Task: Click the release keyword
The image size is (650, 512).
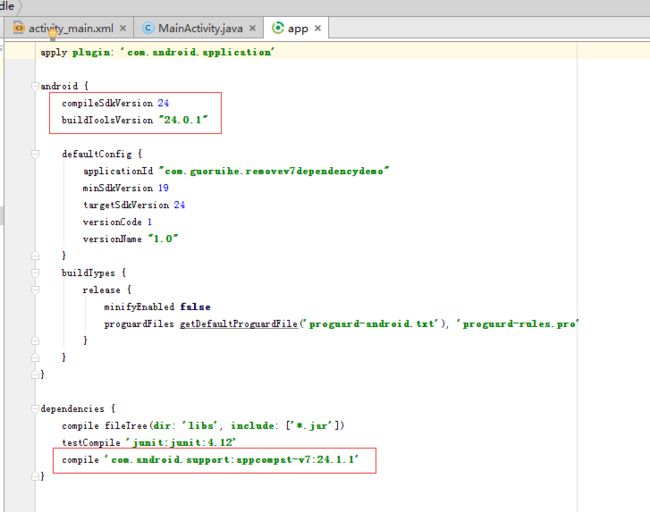Action: pyautogui.click(x=101, y=290)
